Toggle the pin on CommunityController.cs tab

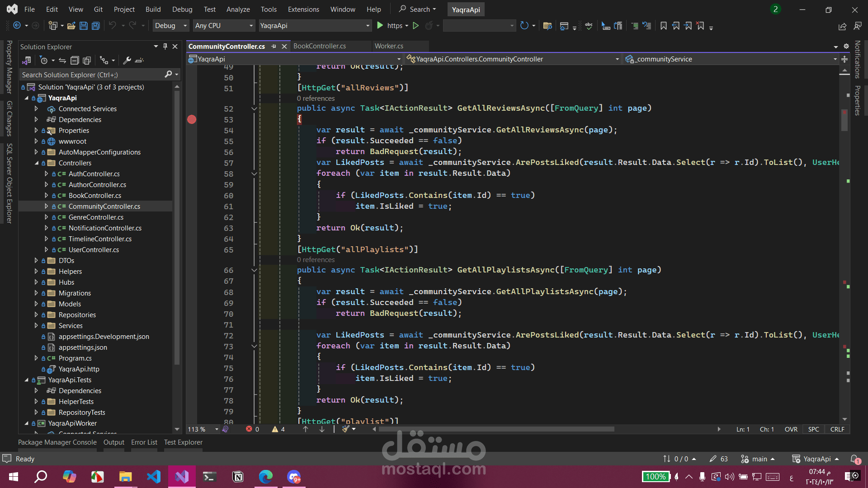click(x=274, y=46)
